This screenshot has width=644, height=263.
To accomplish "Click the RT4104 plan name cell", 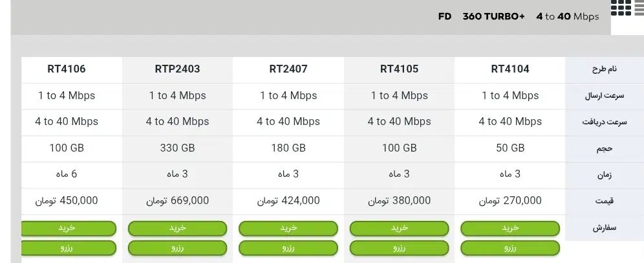I will (x=510, y=69).
